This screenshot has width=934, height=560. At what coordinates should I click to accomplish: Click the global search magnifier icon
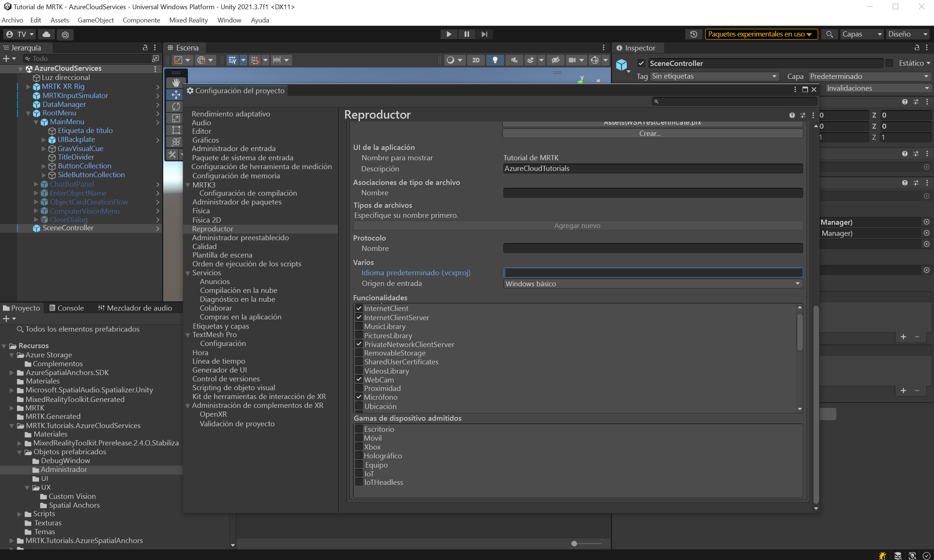coord(829,34)
